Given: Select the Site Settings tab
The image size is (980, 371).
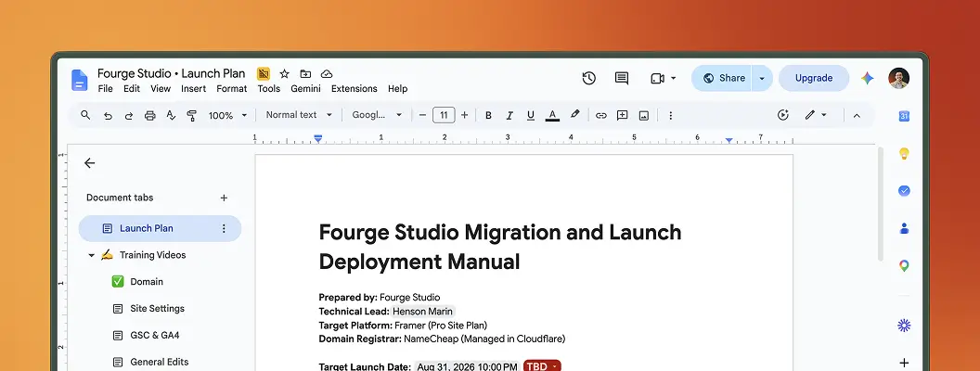Looking at the screenshot, I should (x=158, y=309).
